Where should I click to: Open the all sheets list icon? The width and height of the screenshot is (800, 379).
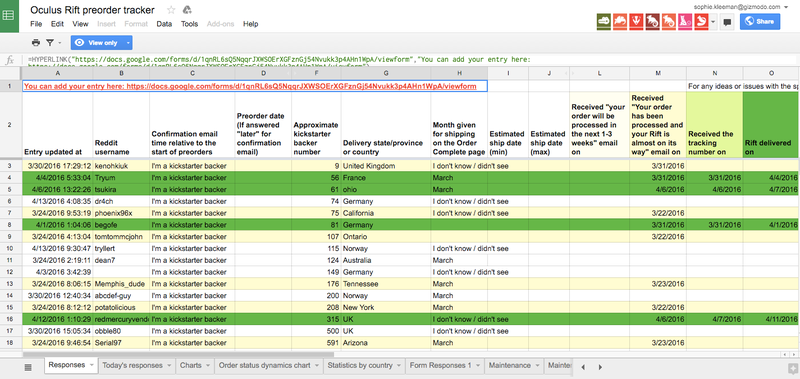28,367
